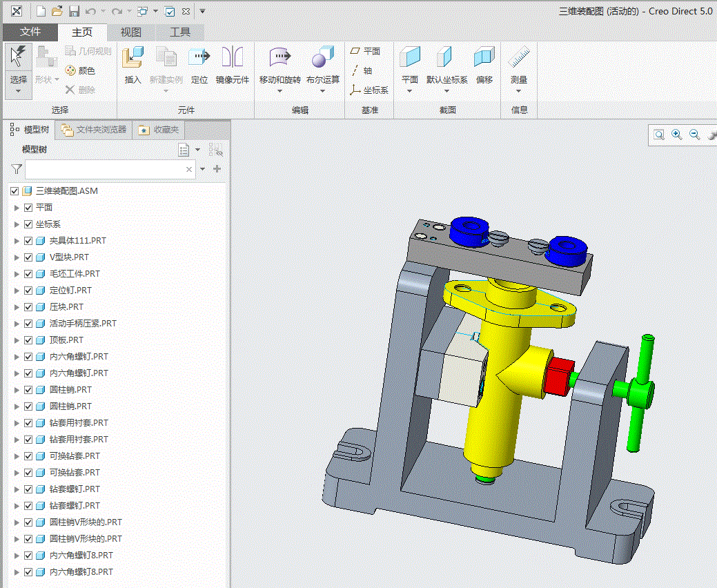Viewport: 717px width, 588px height.
Task: Select the 选择 arrow tool
Action: tap(19, 56)
